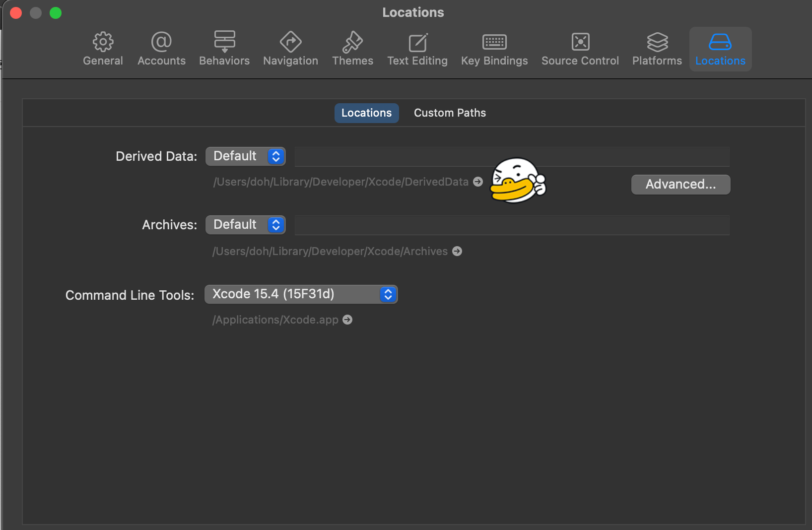Click the Advanced... button
The image size is (812, 530).
(680, 185)
